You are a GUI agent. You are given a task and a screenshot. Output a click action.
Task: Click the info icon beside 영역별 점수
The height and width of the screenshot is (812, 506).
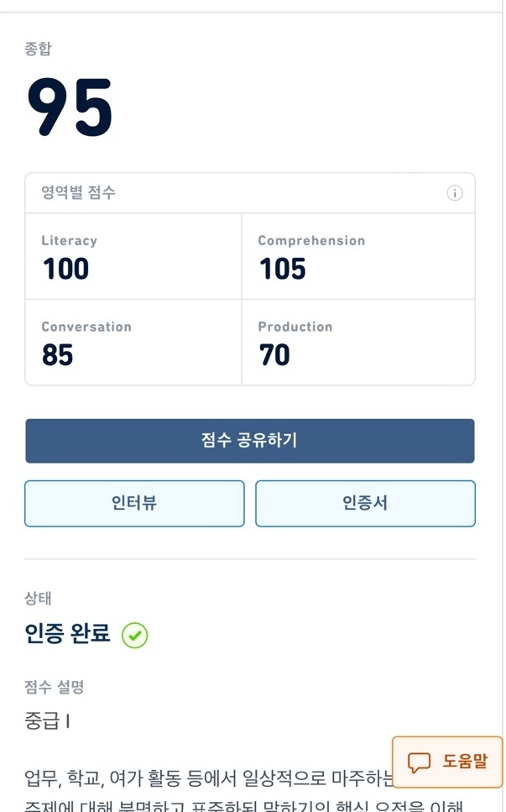click(x=455, y=193)
